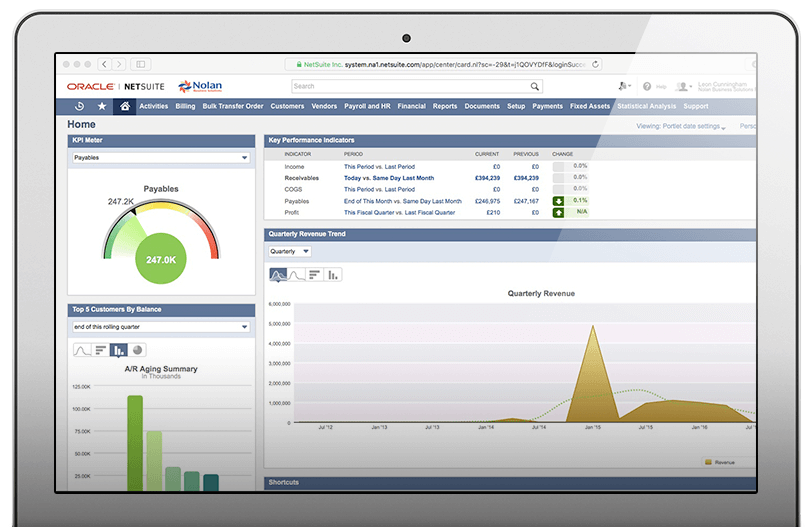Screen dimensions: 806x527
Task: Switch Top 5 Customers to line chart
Action: pyautogui.click(x=83, y=350)
